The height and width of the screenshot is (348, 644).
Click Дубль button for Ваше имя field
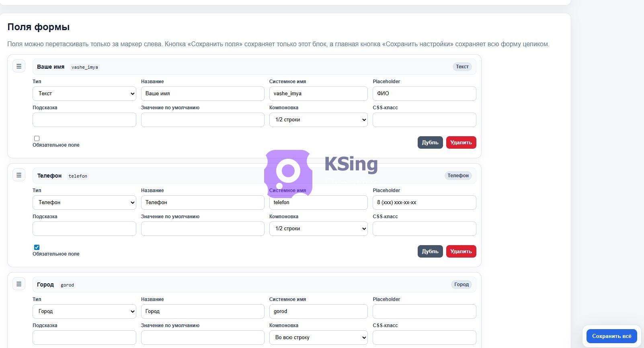(x=430, y=143)
